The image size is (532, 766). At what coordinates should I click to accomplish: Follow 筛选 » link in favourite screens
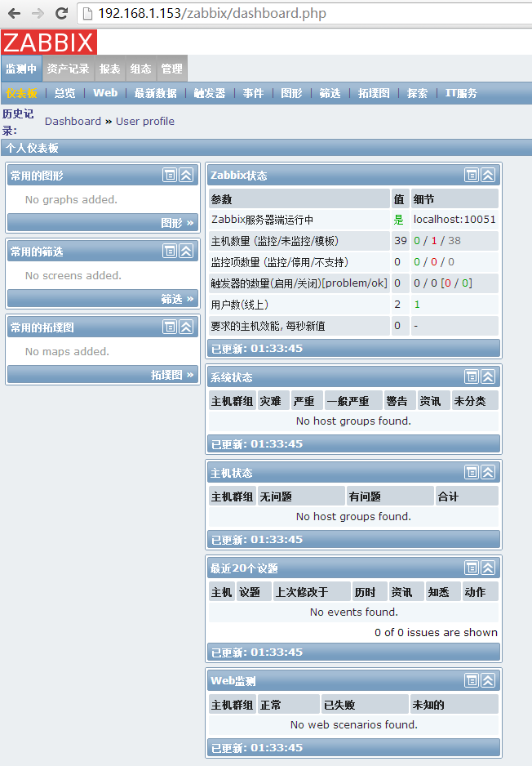[x=177, y=299]
